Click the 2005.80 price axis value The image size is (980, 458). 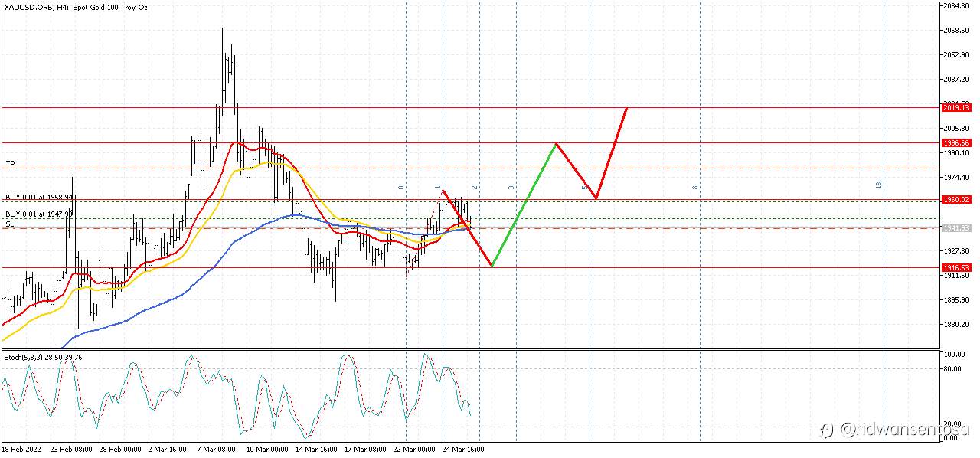click(956, 129)
